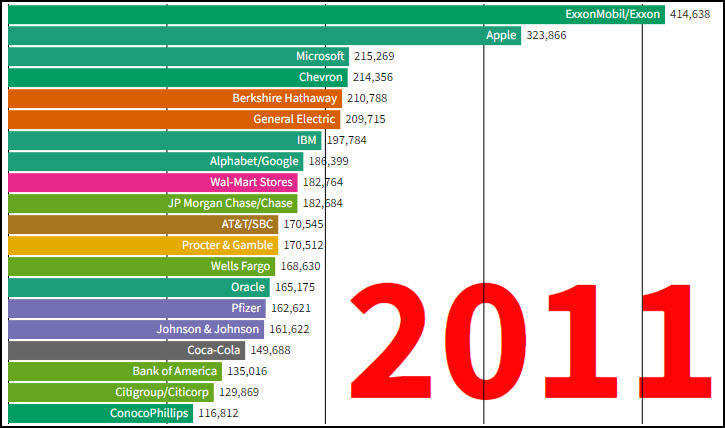The height and width of the screenshot is (428, 725).
Task: Click the Berkshire Hathaway bar label
Action: pyautogui.click(x=284, y=98)
